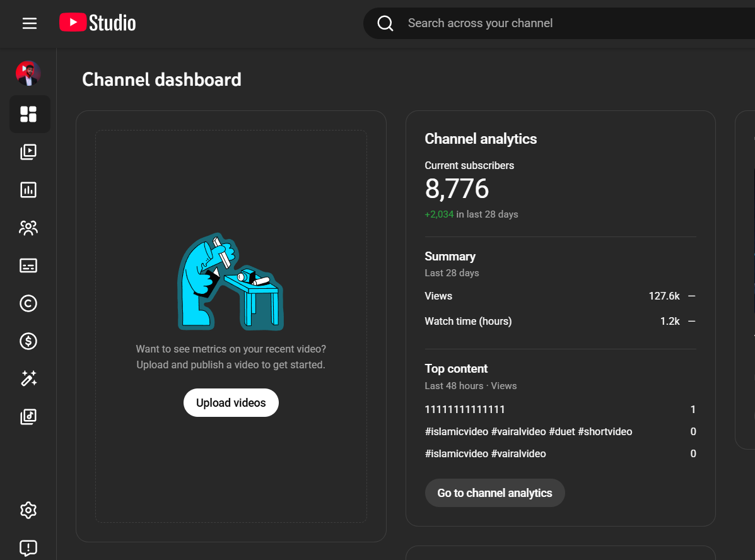Click the Views summary row

tap(559, 296)
